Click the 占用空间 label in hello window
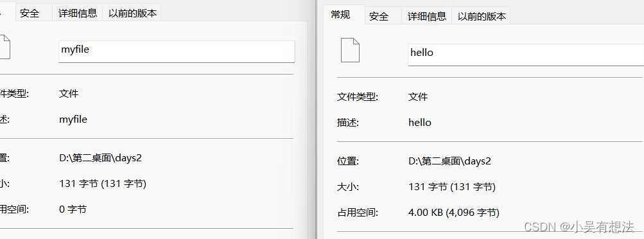This screenshot has height=239, width=644. tap(358, 213)
